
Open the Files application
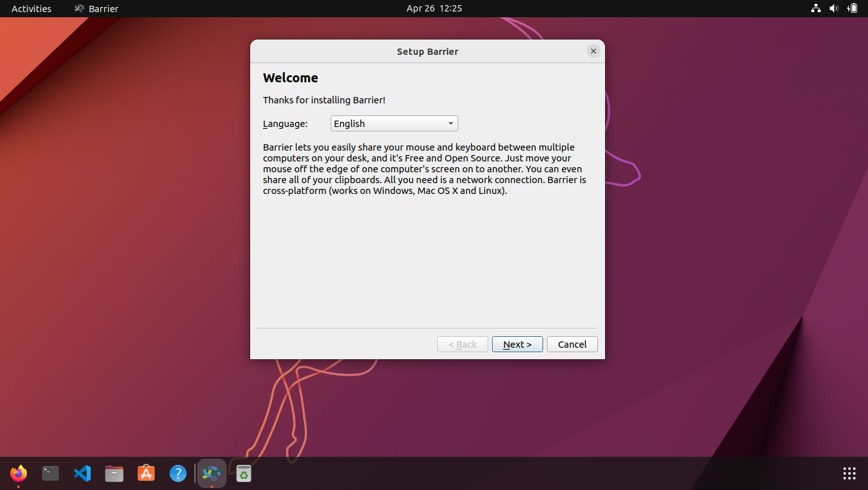coord(114,473)
